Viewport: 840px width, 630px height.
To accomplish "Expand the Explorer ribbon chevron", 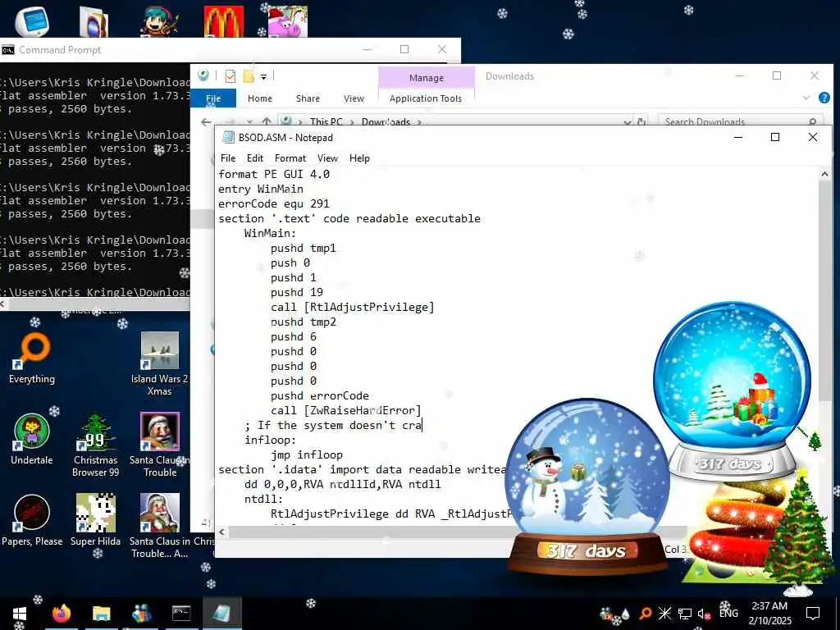I will click(x=806, y=98).
